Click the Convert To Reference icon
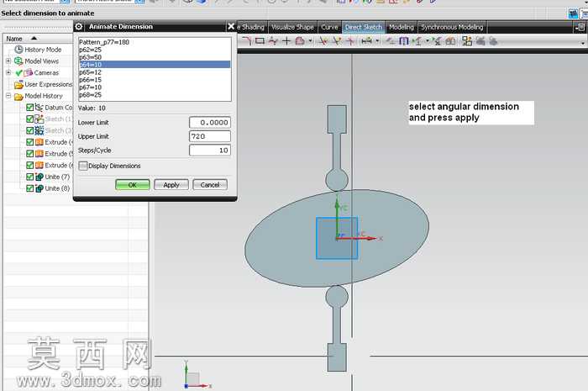The width and height of the screenshot is (588, 391). point(437,40)
